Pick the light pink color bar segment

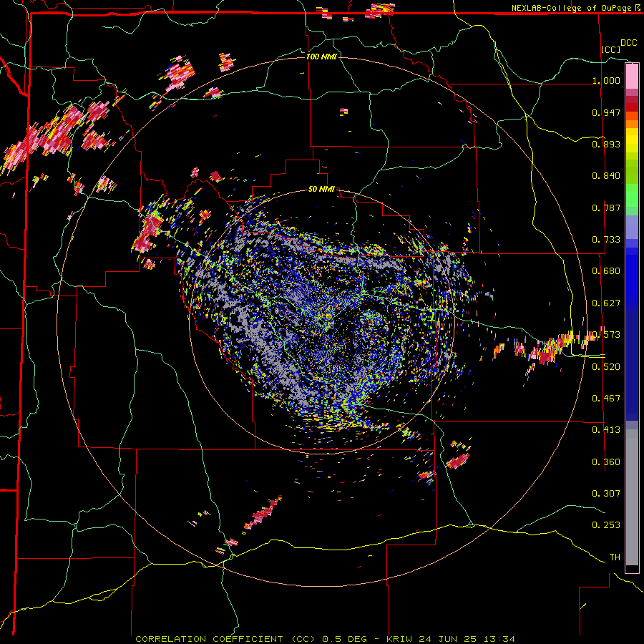click(632, 77)
